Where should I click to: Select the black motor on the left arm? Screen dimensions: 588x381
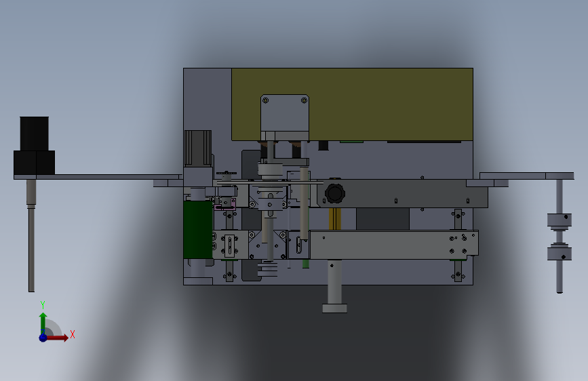(x=34, y=146)
